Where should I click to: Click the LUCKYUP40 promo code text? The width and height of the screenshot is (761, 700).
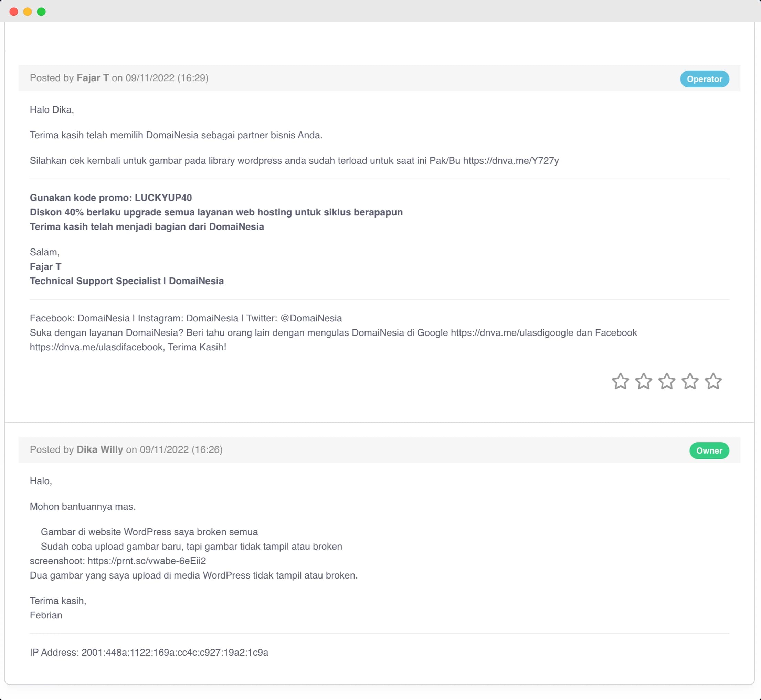[x=163, y=198]
